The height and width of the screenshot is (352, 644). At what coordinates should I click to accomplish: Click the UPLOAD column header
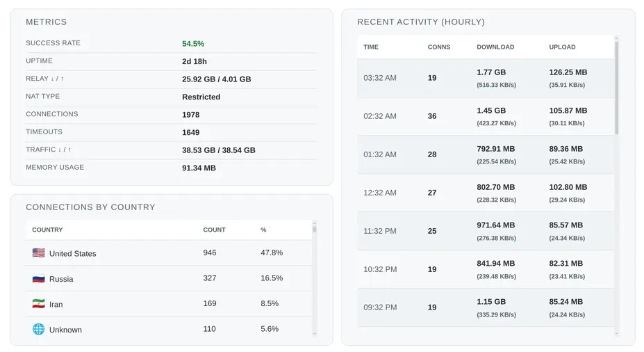(x=562, y=47)
